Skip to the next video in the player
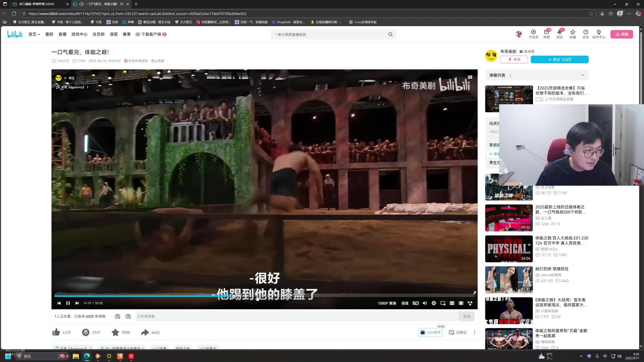The height and width of the screenshot is (362, 644). pyautogui.click(x=77, y=303)
